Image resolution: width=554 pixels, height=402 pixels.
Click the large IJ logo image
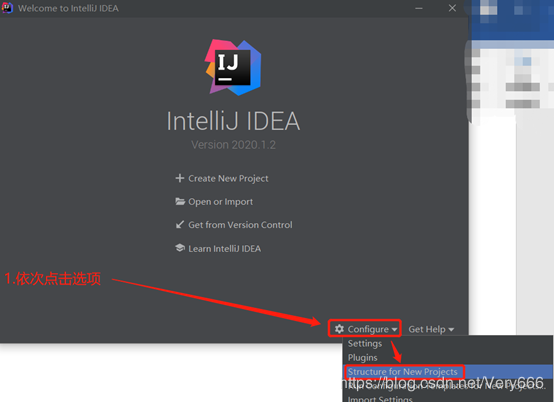[x=233, y=67]
